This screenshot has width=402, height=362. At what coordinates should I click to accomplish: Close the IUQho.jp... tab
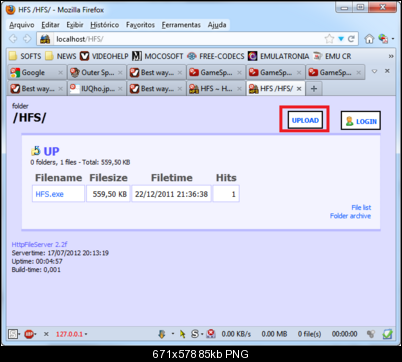120,89
